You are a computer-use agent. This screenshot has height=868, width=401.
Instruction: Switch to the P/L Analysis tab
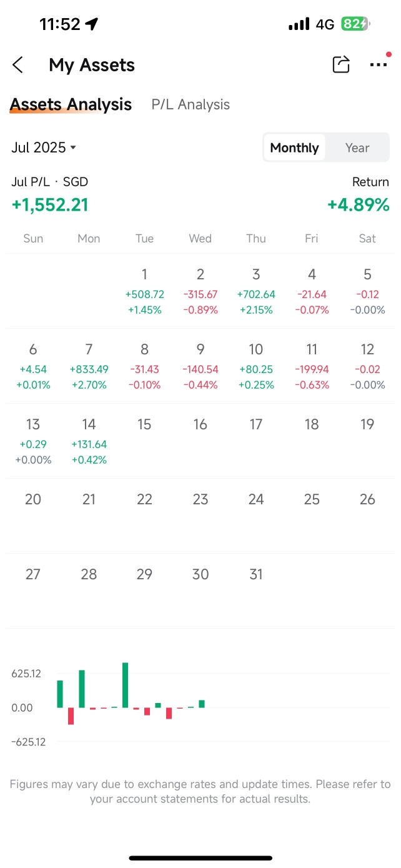point(191,104)
